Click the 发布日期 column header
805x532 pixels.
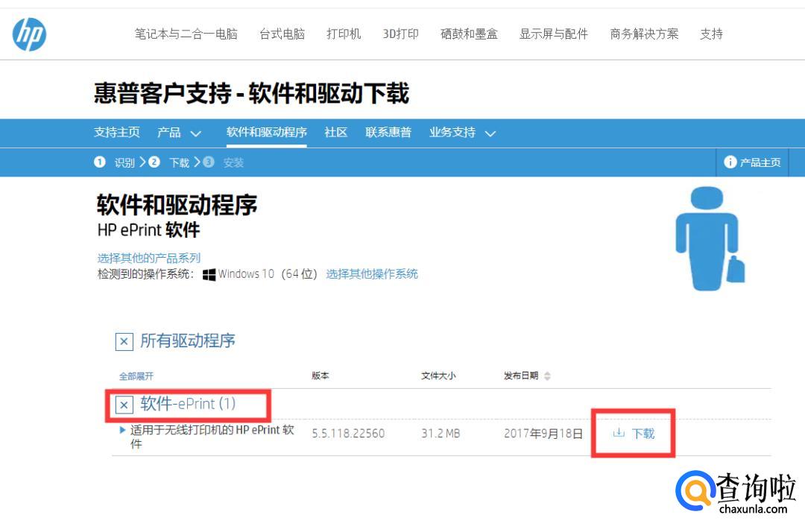pyautogui.click(x=520, y=376)
